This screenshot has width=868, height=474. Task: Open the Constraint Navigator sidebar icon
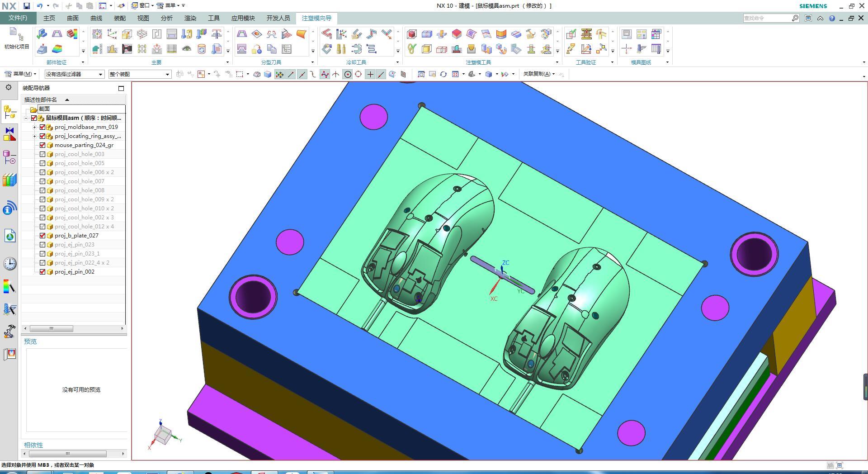coord(9,134)
